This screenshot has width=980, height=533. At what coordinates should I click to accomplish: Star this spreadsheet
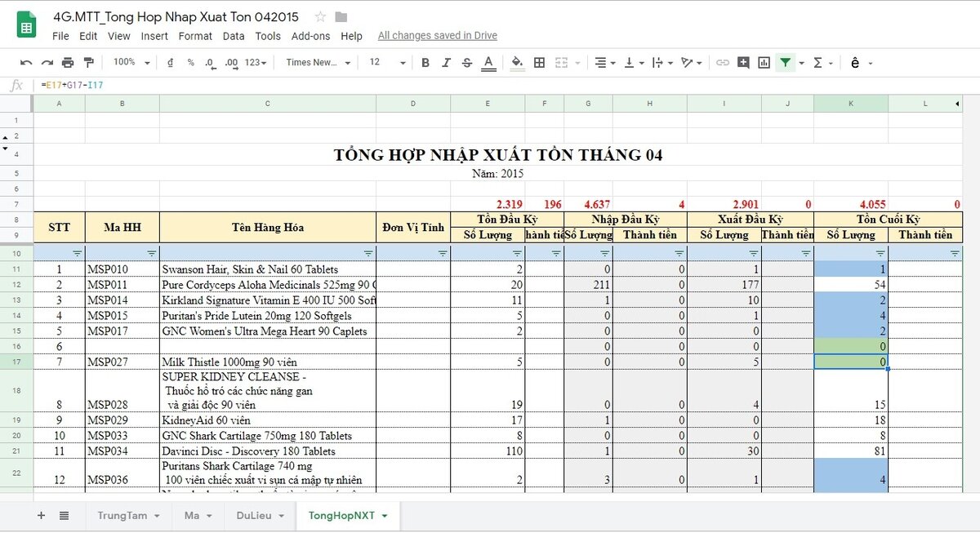tap(321, 17)
